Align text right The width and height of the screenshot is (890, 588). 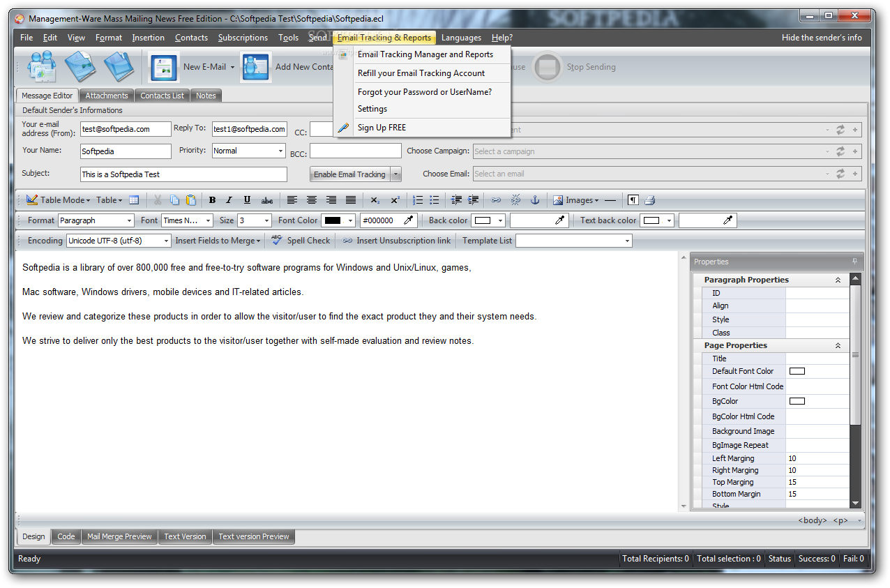coord(331,200)
